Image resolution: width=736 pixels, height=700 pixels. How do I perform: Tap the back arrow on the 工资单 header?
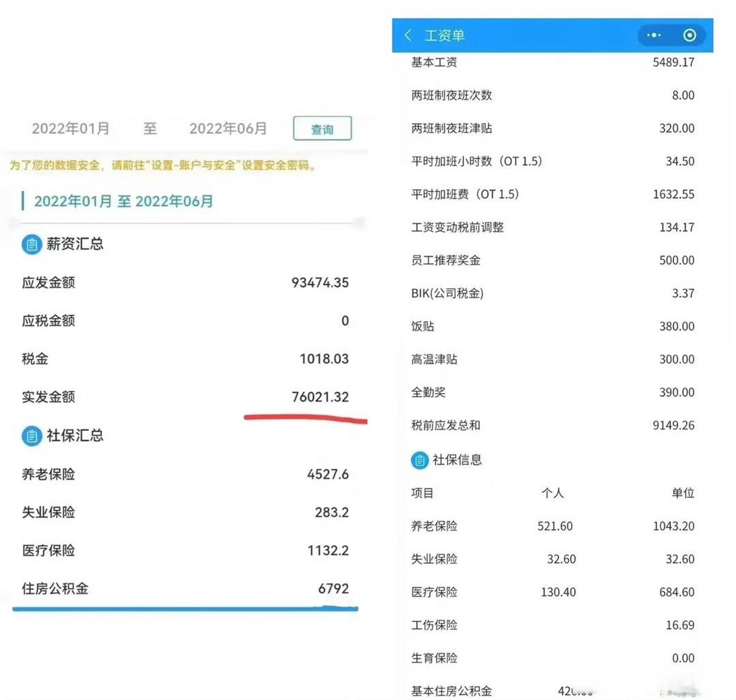click(409, 35)
